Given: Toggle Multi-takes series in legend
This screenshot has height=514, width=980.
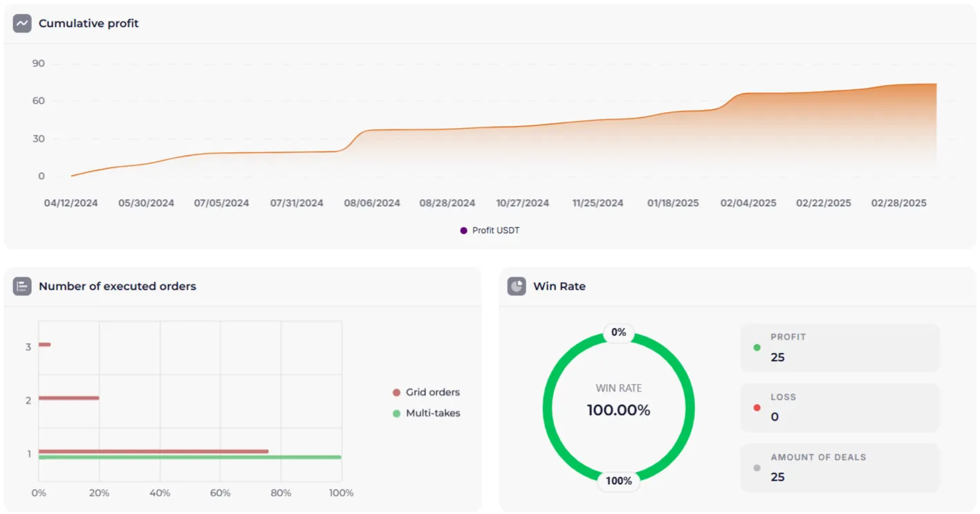Looking at the screenshot, I should pyautogui.click(x=426, y=413).
